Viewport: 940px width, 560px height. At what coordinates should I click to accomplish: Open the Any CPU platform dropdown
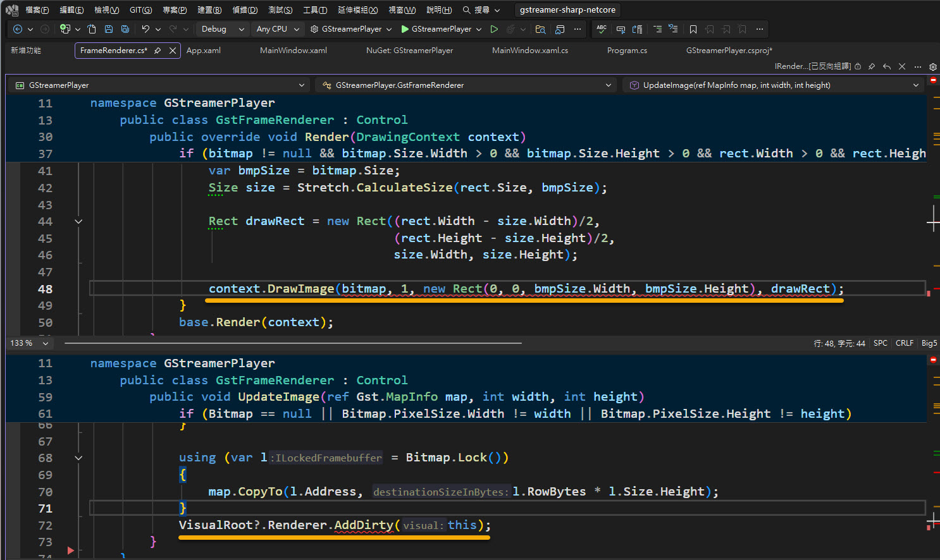278,29
